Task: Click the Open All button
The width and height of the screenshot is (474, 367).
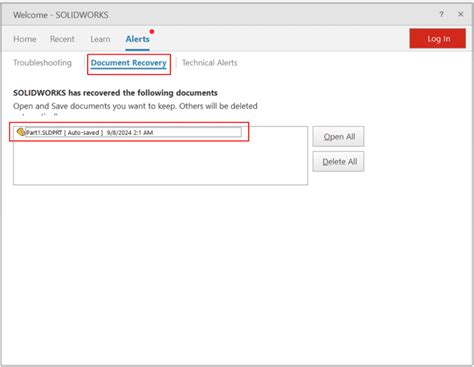Action: click(x=338, y=137)
